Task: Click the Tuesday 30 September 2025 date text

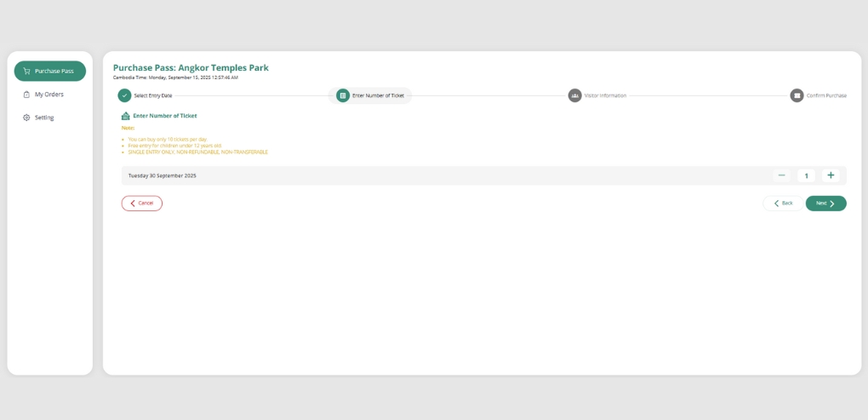Action: [163, 175]
